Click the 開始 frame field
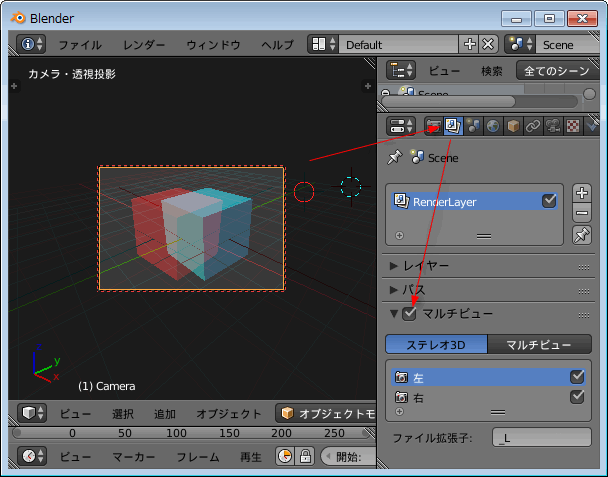Image resolution: width=608 pixels, height=477 pixels. (x=348, y=456)
